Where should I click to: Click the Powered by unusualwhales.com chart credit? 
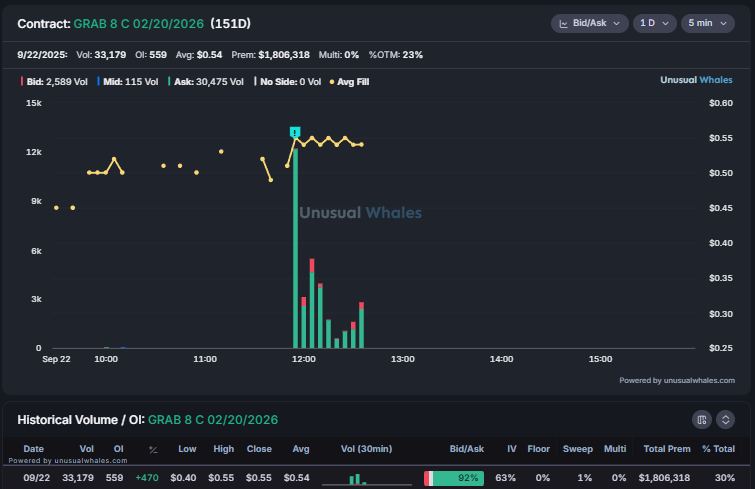click(676, 380)
